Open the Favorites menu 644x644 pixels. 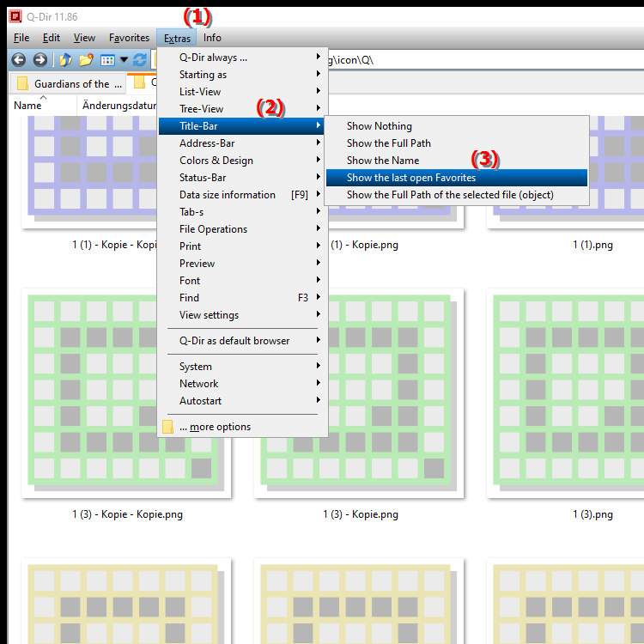129,38
